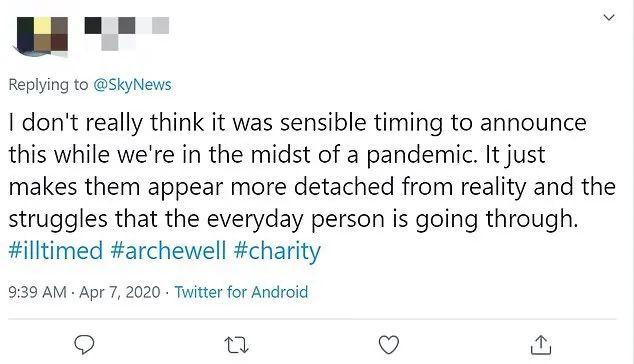Open the pixelated profile avatar
The height and width of the screenshot is (364, 634).
click(42, 37)
